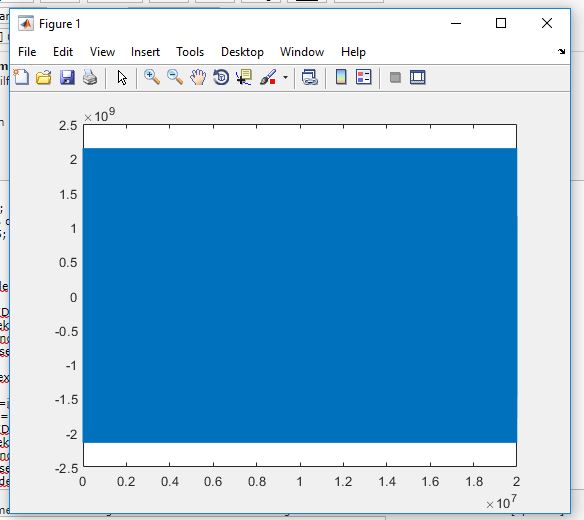584x520 pixels.
Task: Open the Tools menu
Action: [190, 52]
